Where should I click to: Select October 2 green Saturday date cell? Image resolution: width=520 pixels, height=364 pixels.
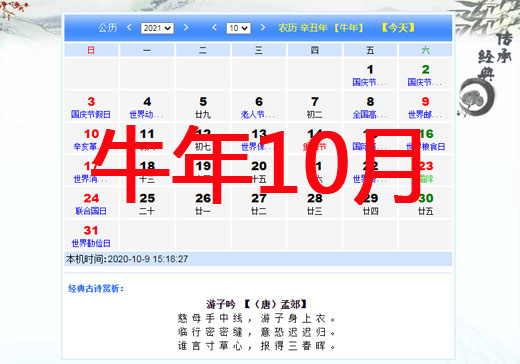coord(425,74)
